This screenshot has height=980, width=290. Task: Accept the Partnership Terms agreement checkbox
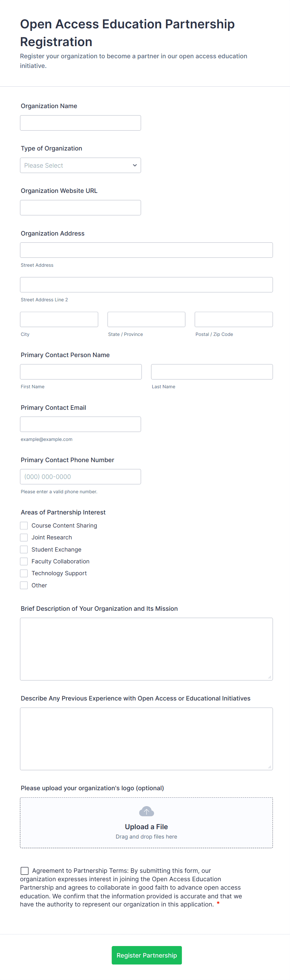(25, 870)
